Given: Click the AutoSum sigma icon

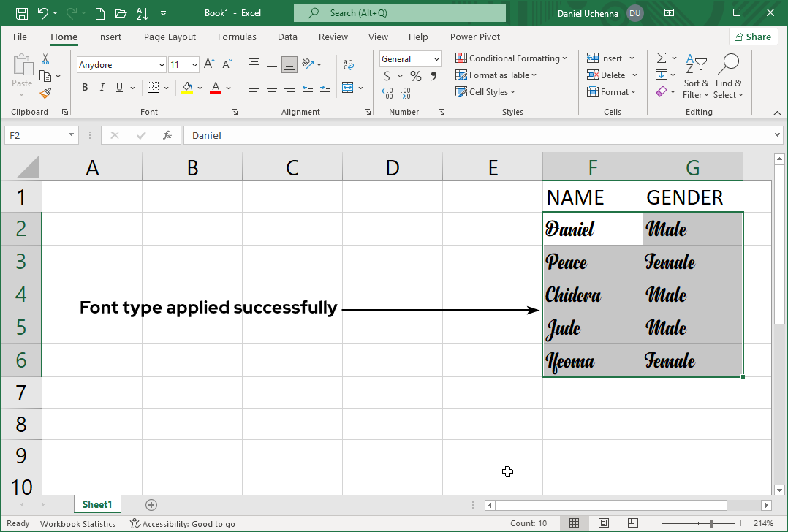Looking at the screenshot, I should coord(662,58).
